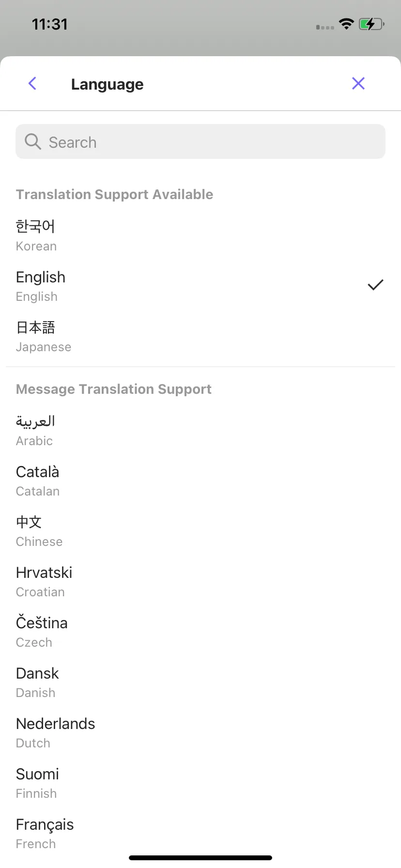Choose Català (Catalan) language

200,480
